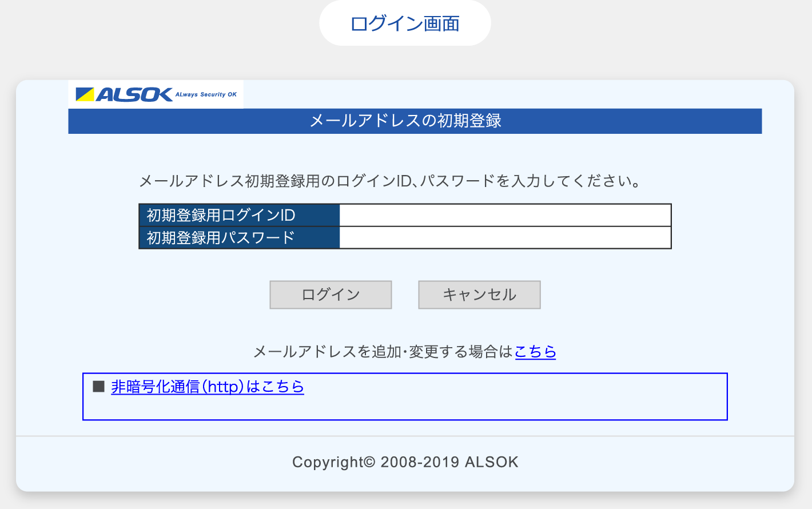Click the empty space between ログイン and キャンセル buttons
This screenshot has width=812, height=509.
point(405,295)
